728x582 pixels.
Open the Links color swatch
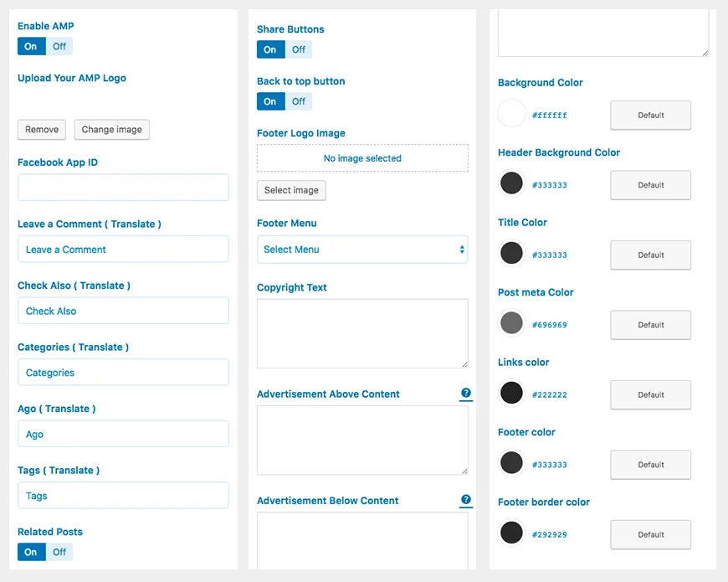coord(511,394)
